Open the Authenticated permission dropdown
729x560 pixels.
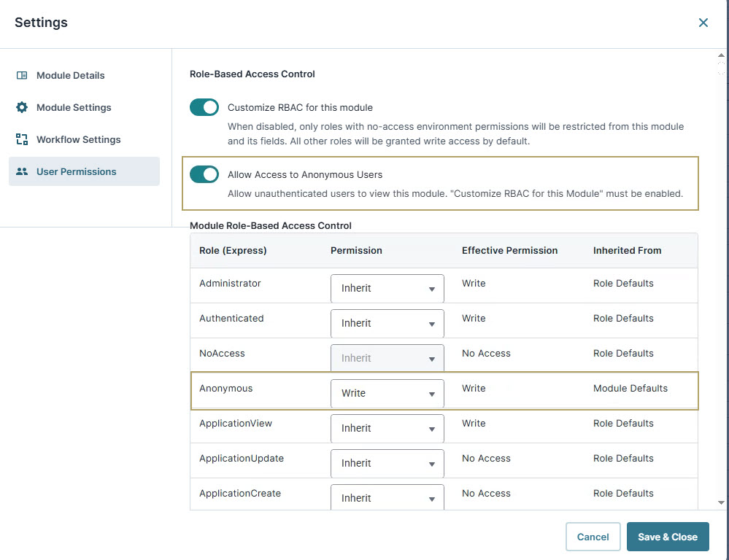click(387, 323)
